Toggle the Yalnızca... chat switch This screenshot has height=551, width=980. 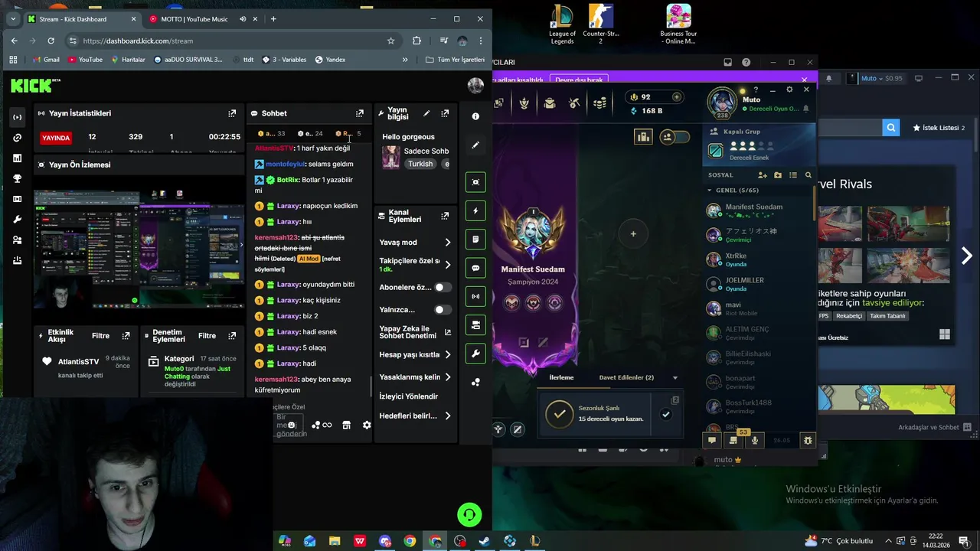(443, 310)
